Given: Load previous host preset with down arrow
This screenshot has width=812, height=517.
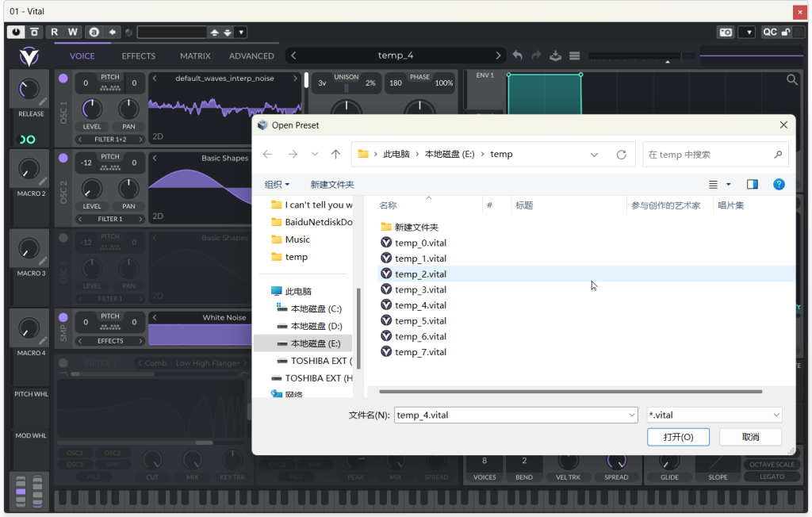Looking at the screenshot, I should click(228, 33).
